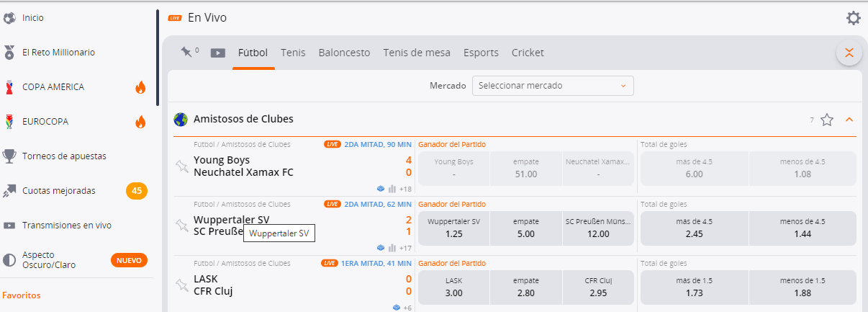Click the tracker icon in Wuppertaler row

pyautogui.click(x=381, y=248)
